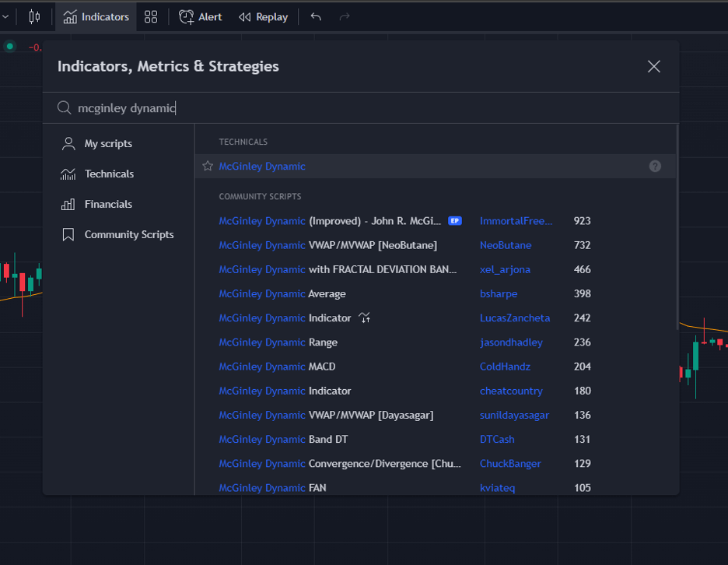The image size is (728, 565).
Task: Open the indicator templates grid icon
Action: click(151, 17)
